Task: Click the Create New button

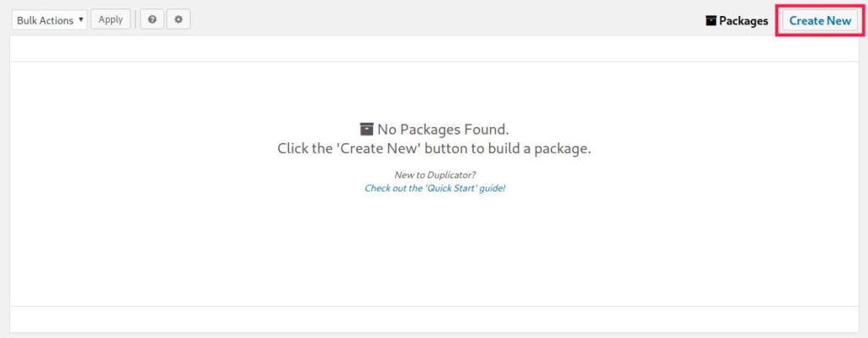Action: coord(820,21)
